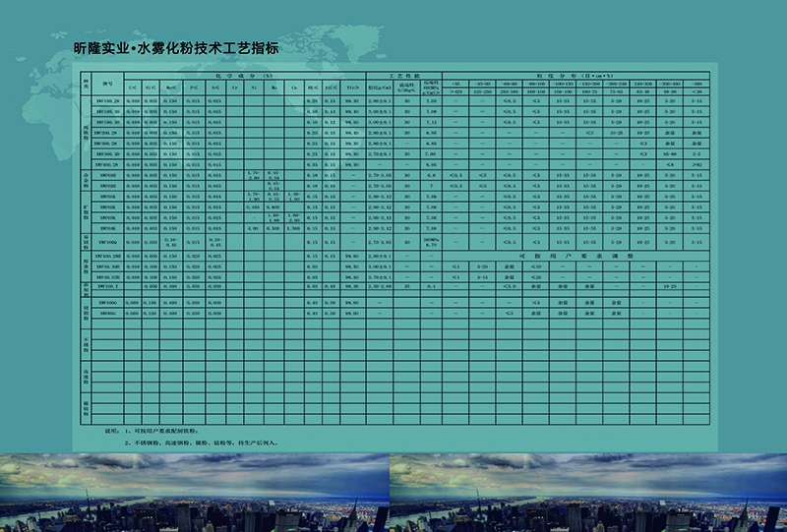Click the XWF01H grade cell
The height and width of the screenshot is (532, 787).
click(x=107, y=175)
